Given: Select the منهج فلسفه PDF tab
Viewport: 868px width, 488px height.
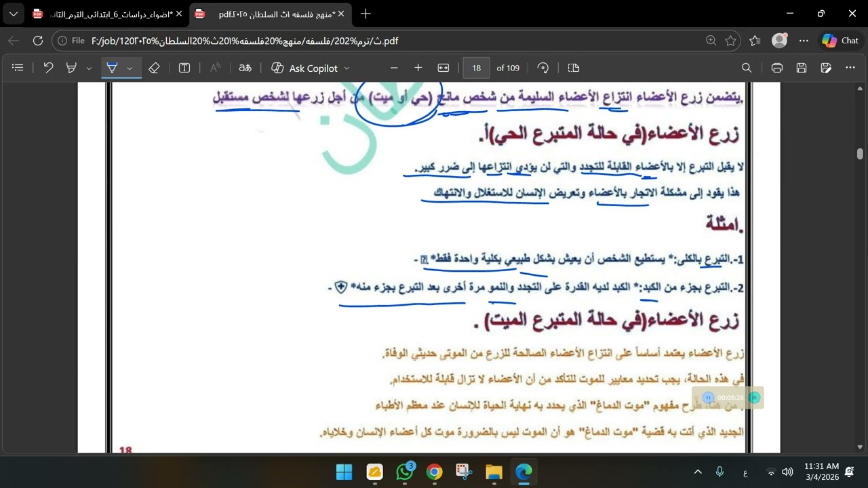Looking at the screenshot, I should (270, 14).
